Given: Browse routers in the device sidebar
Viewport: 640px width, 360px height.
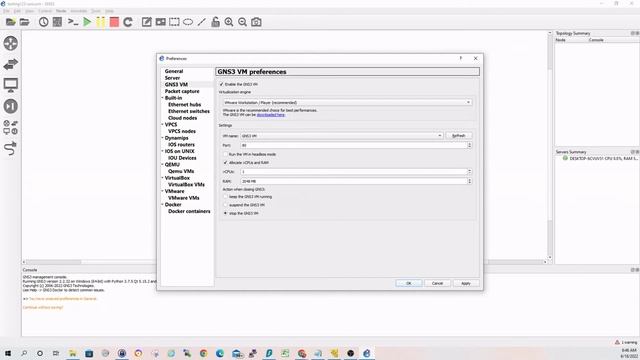Looking at the screenshot, I should tap(11, 43).
